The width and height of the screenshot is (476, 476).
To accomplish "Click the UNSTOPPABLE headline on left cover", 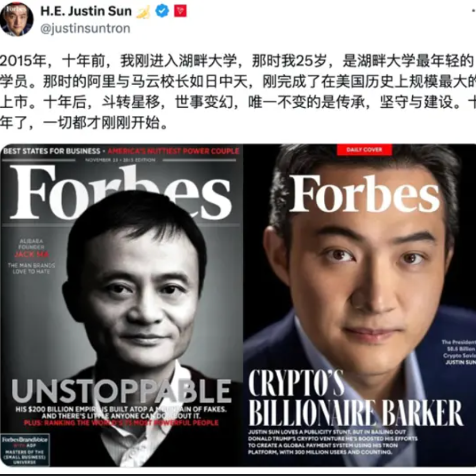I will coord(122,391).
